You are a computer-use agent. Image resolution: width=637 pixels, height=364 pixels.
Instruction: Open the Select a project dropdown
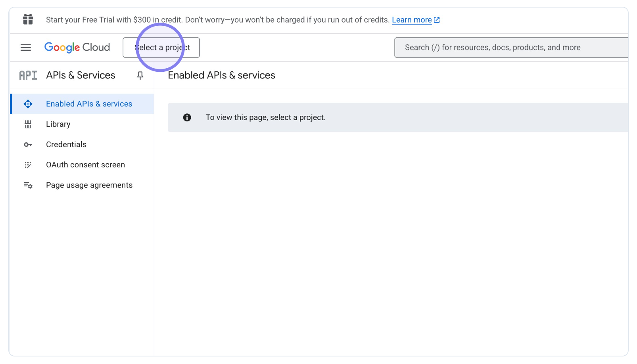click(x=161, y=47)
